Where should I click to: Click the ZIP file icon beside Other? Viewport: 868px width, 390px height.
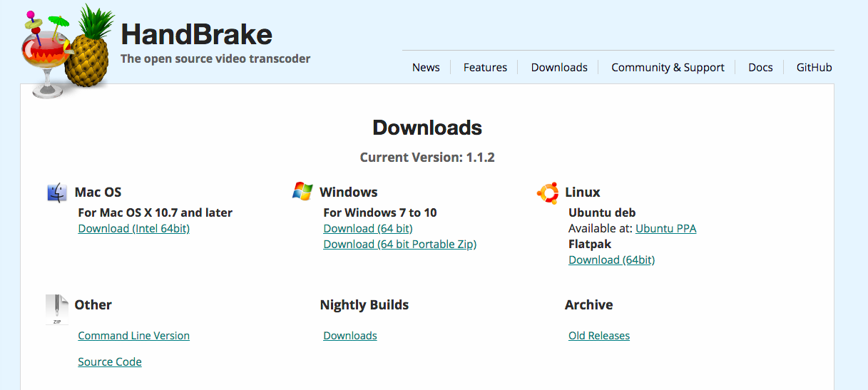[x=56, y=309]
